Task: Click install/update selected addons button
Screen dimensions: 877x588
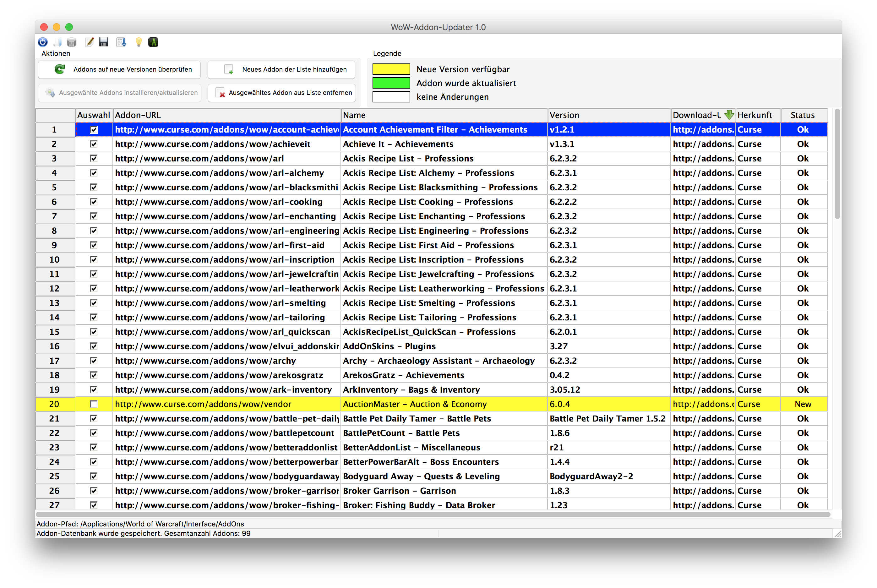Action: point(119,93)
